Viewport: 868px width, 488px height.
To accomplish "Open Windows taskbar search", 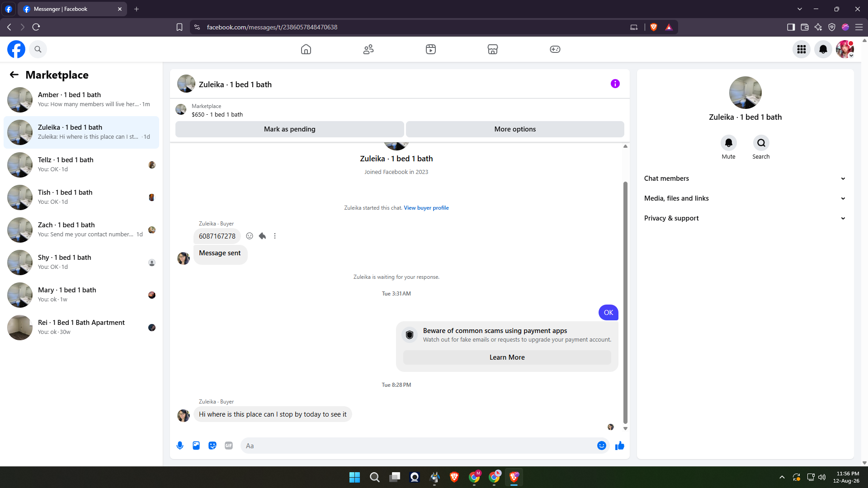I will (x=375, y=477).
